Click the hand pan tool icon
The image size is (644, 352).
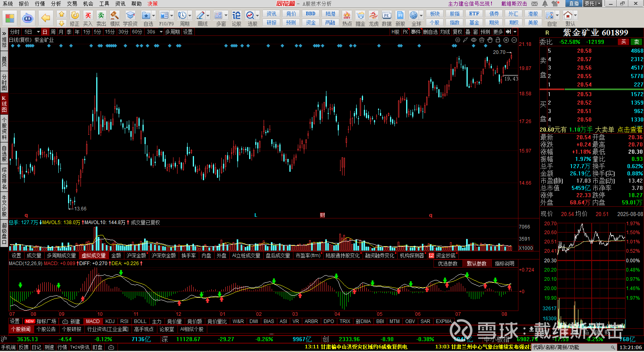[490, 40]
